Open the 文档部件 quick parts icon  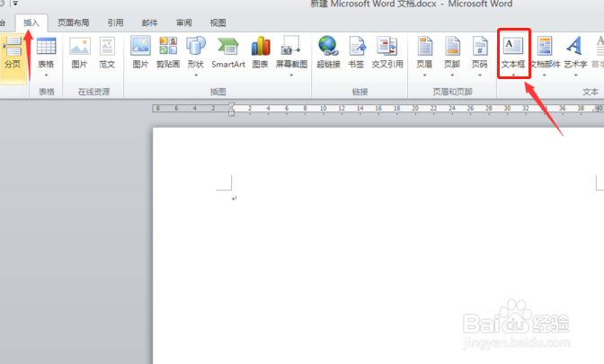pos(545,46)
